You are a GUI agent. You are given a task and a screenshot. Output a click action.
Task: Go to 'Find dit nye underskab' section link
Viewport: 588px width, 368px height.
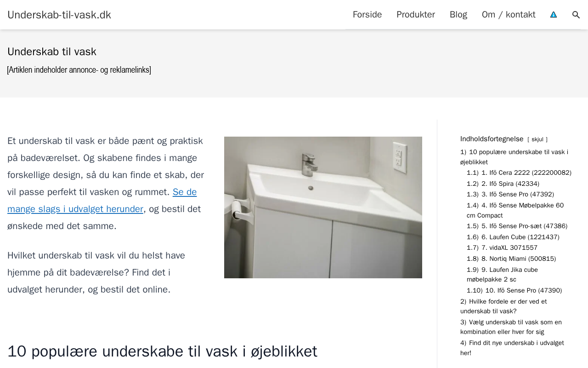[512, 348]
